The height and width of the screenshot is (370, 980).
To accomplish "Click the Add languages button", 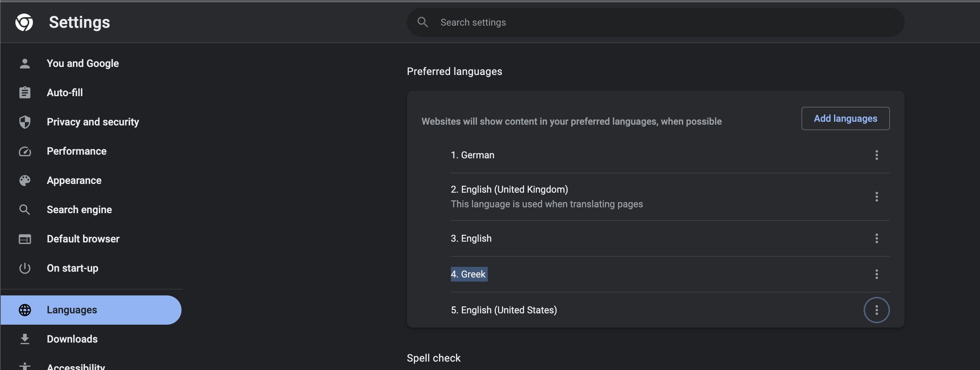I will (845, 118).
